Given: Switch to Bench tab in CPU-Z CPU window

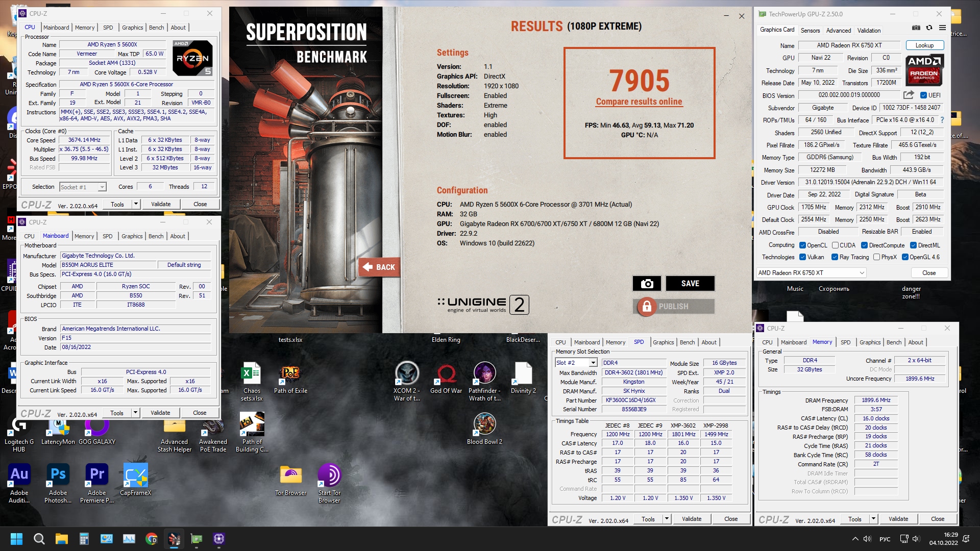Looking at the screenshot, I should click(156, 28).
